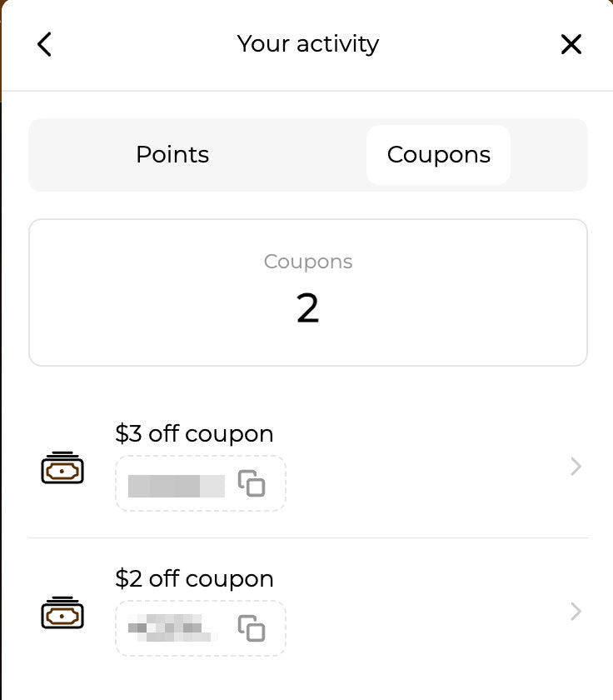Select the $3 off coupon title

click(194, 433)
